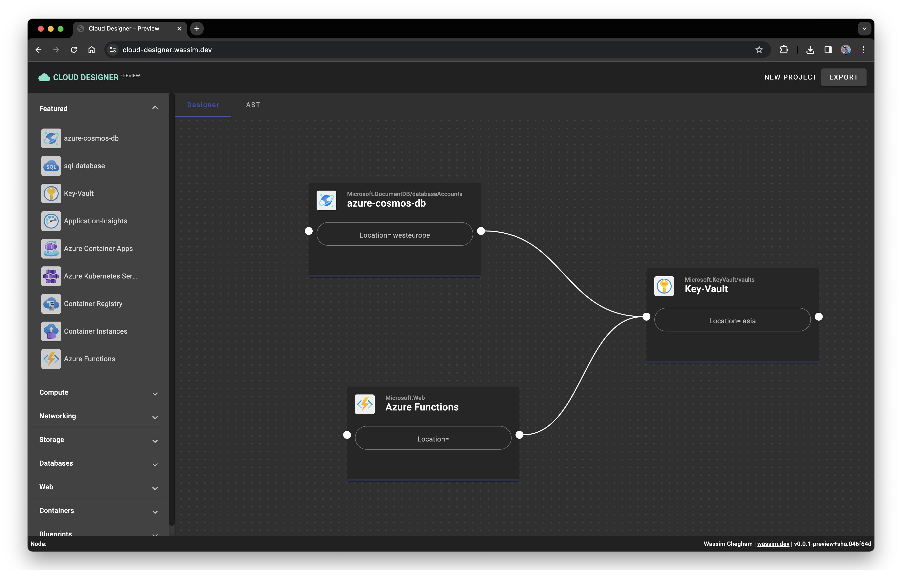The height and width of the screenshot is (588, 902).
Task: Select the Azure Functions sidebar icon
Action: click(51, 359)
